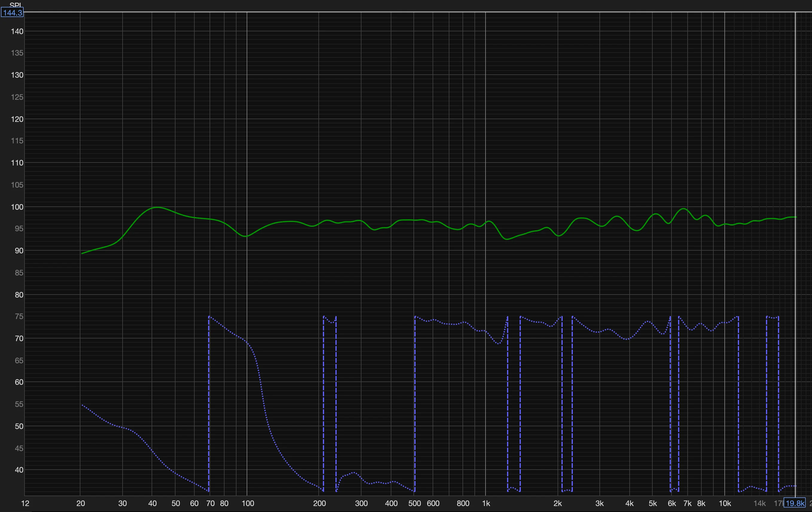Click the 75 dB label on SPL axis

coord(19,317)
